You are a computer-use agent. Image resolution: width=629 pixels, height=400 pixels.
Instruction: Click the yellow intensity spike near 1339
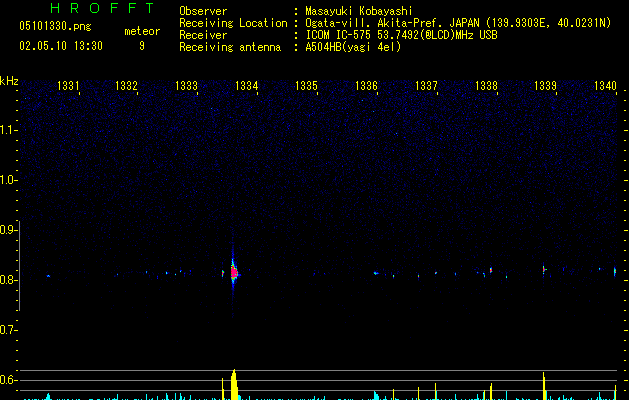pyautogui.click(x=544, y=386)
